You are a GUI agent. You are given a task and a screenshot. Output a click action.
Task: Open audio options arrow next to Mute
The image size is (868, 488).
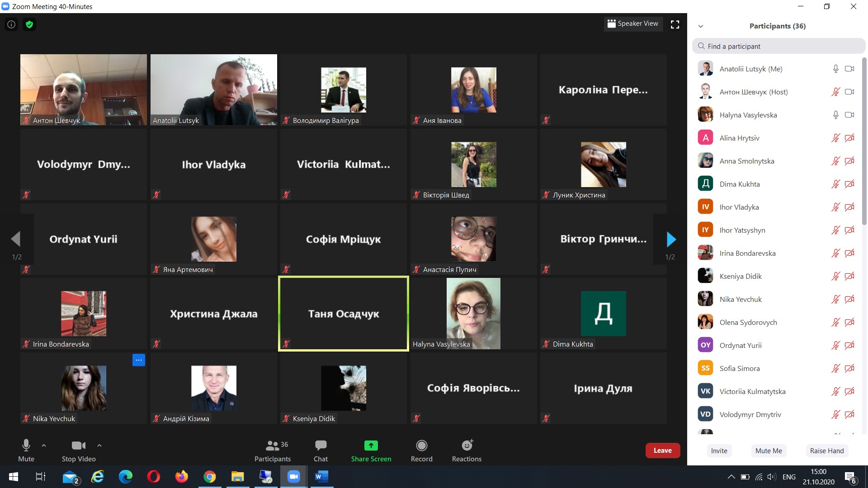(44, 446)
